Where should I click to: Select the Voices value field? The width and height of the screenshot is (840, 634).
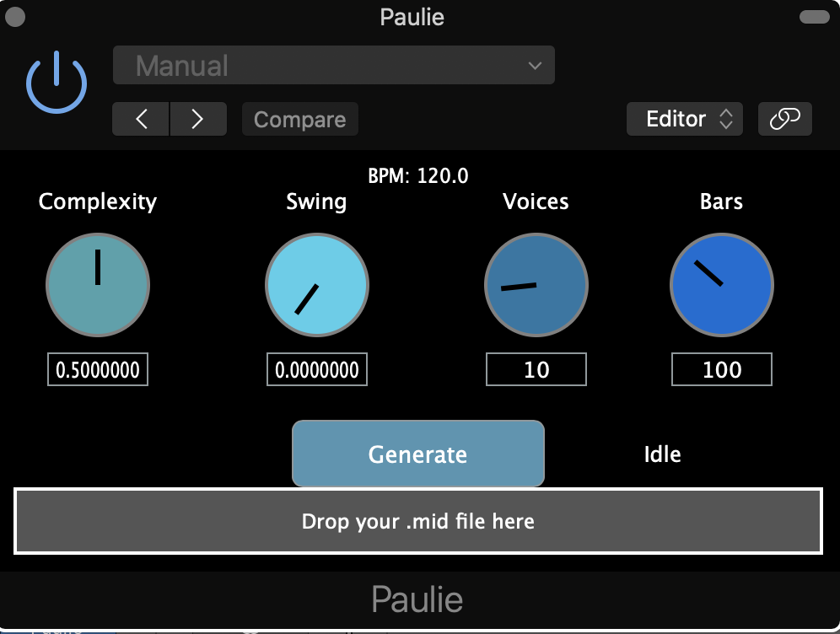536,370
